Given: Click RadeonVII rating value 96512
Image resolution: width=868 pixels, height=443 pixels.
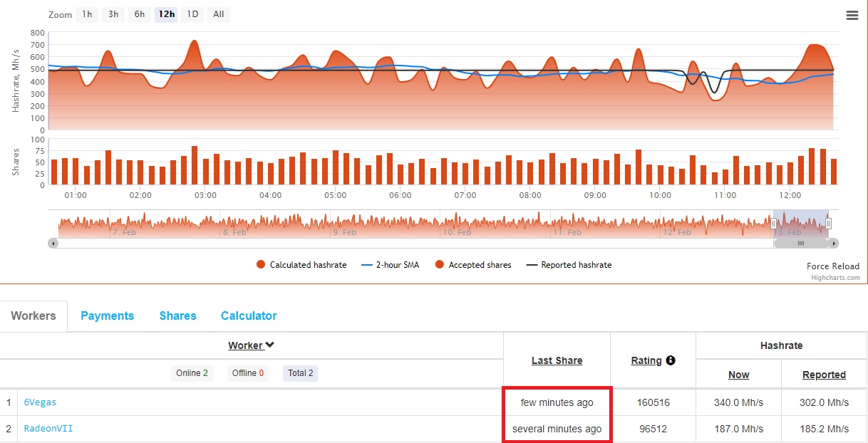Looking at the screenshot, I should (x=653, y=429).
